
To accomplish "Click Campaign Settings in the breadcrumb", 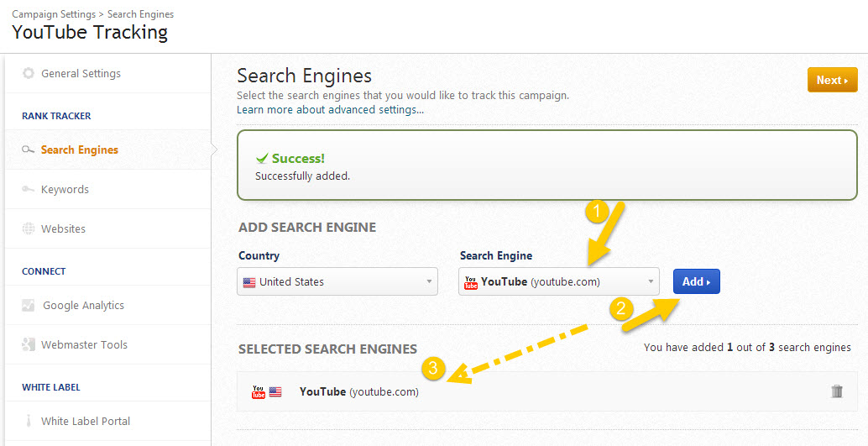I will [53, 14].
